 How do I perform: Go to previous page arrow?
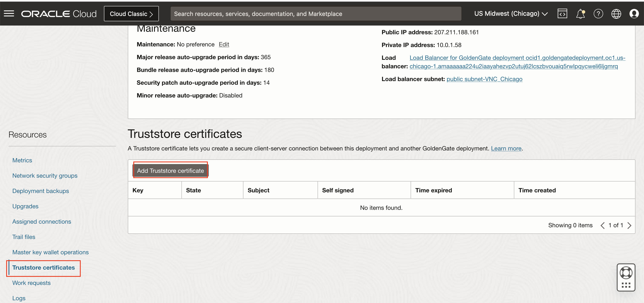602,225
